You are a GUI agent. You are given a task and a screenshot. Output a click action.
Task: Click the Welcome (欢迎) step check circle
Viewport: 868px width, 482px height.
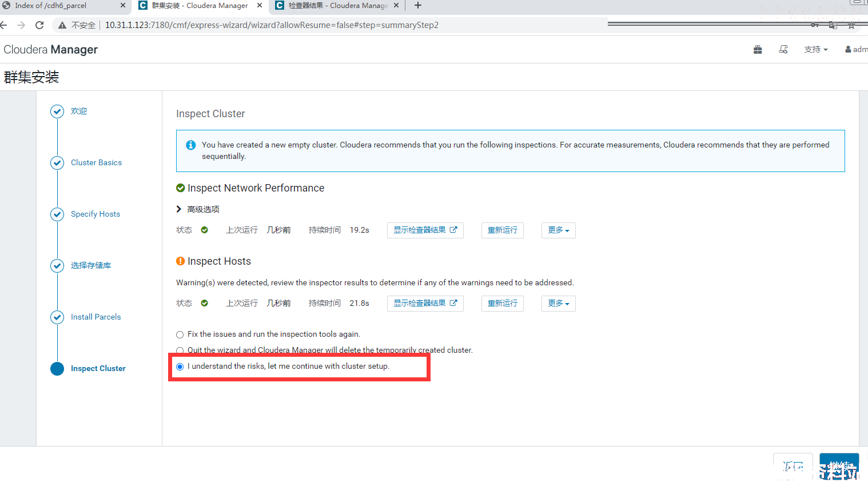click(x=57, y=111)
